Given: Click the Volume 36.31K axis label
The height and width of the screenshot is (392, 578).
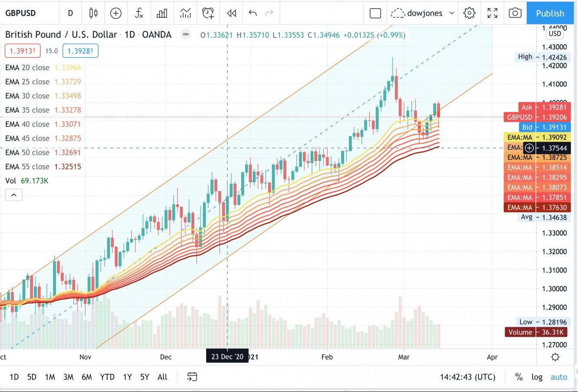Looking at the screenshot, I should (537, 332).
